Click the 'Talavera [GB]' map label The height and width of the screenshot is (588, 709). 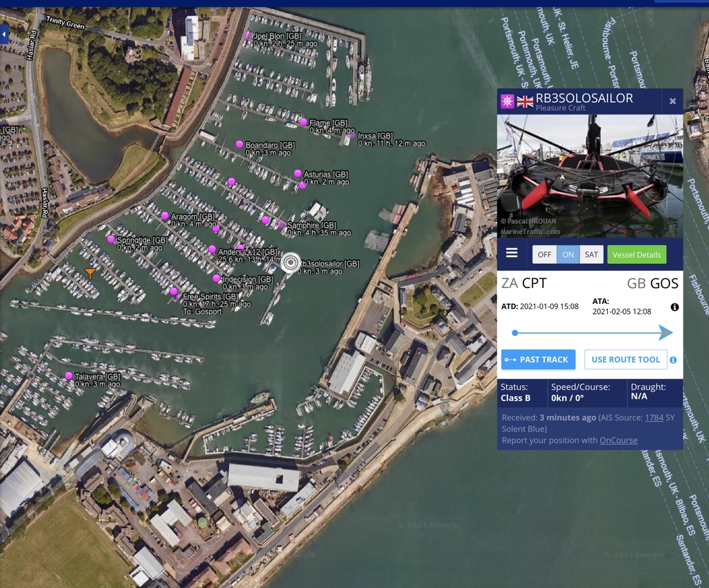coord(97,376)
